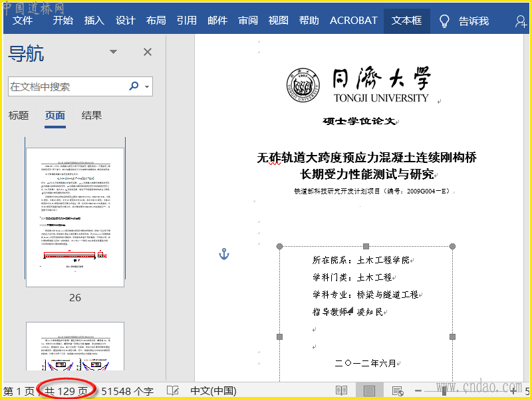Switch to Print Layout view icon
The height and width of the screenshot is (399, 532).
coord(369,391)
